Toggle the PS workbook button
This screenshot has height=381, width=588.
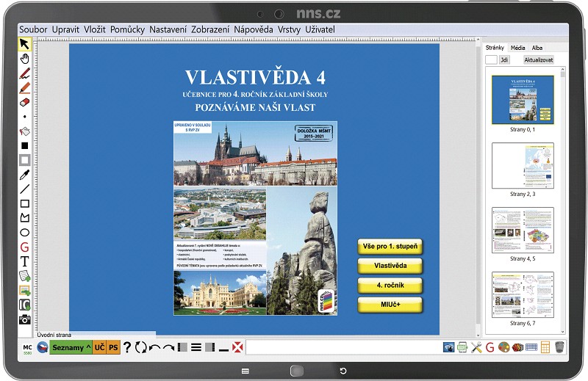(113, 347)
